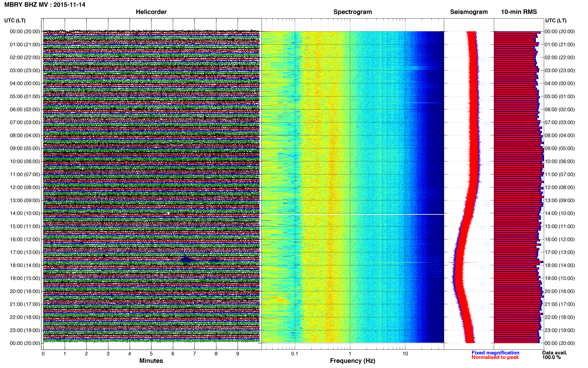Viewport: 588px width, 368px height.
Task: Click '05:00 (01:00)' on the helicorder time axis
Action: [x=25, y=96]
